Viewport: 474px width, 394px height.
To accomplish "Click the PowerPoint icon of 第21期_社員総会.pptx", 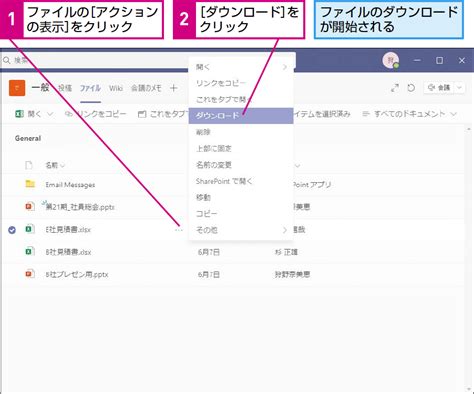I will pyautogui.click(x=30, y=207).
